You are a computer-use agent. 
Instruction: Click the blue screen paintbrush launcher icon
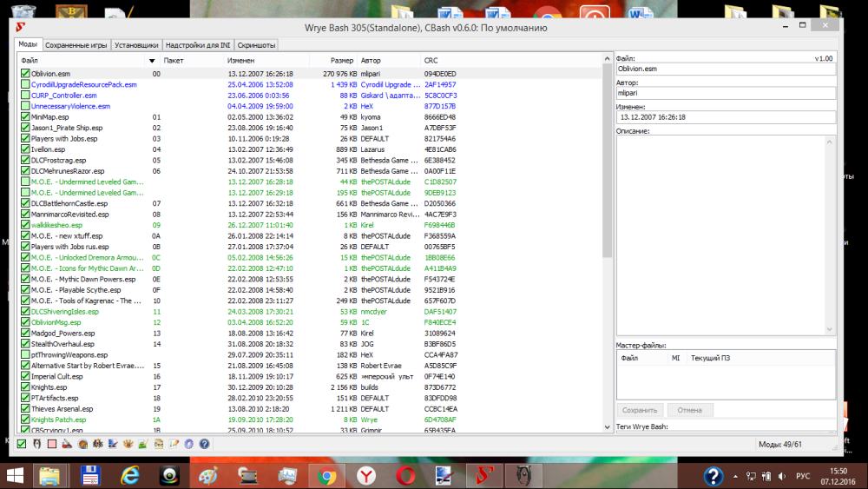point(113,444)
